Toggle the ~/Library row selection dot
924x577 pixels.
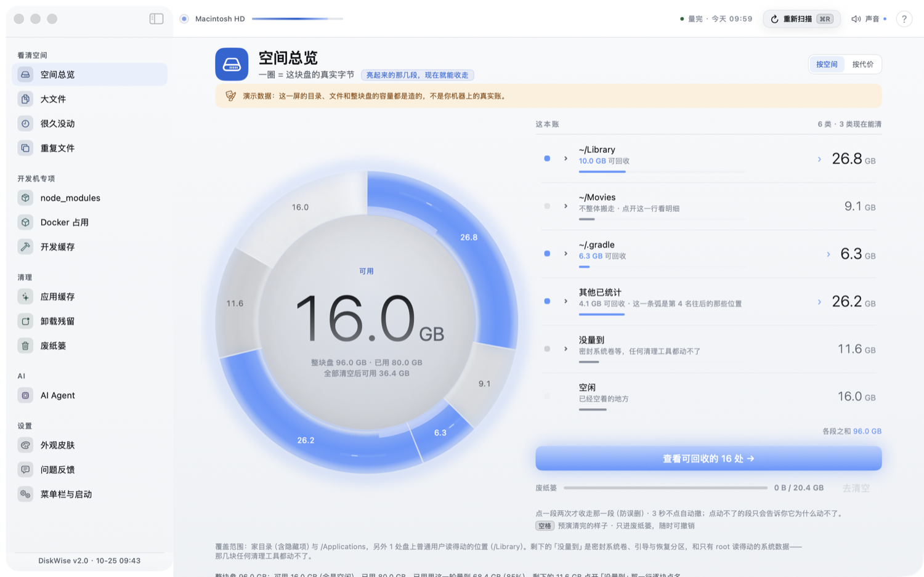tap(547, 159)
